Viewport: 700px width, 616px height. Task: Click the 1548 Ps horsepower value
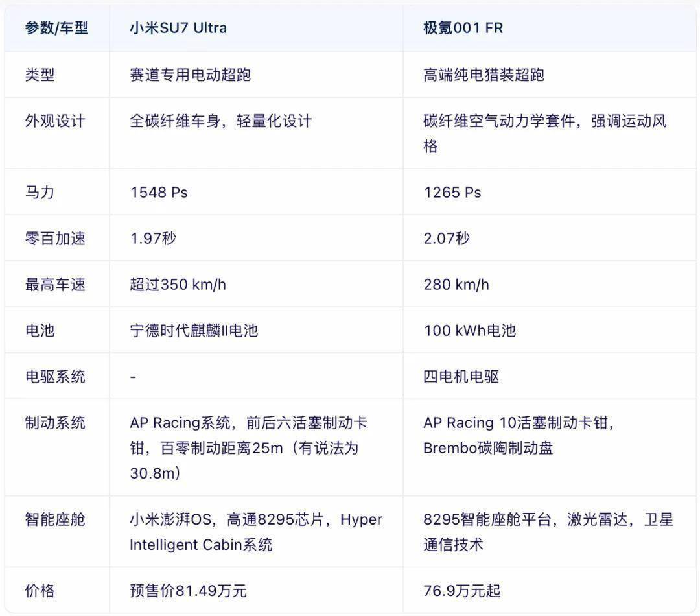pyautogui.click(x=159, y=193)
